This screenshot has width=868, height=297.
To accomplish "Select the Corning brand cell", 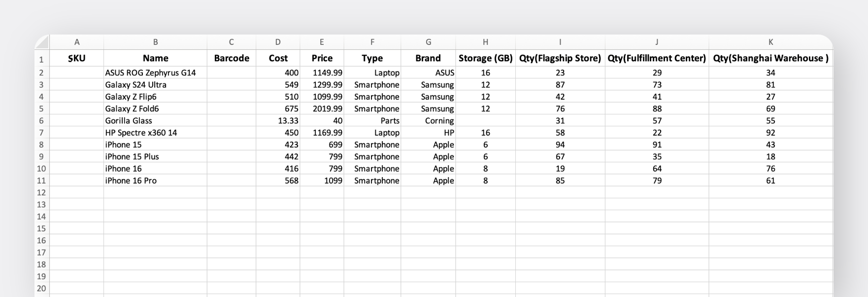I will point(428,121).
